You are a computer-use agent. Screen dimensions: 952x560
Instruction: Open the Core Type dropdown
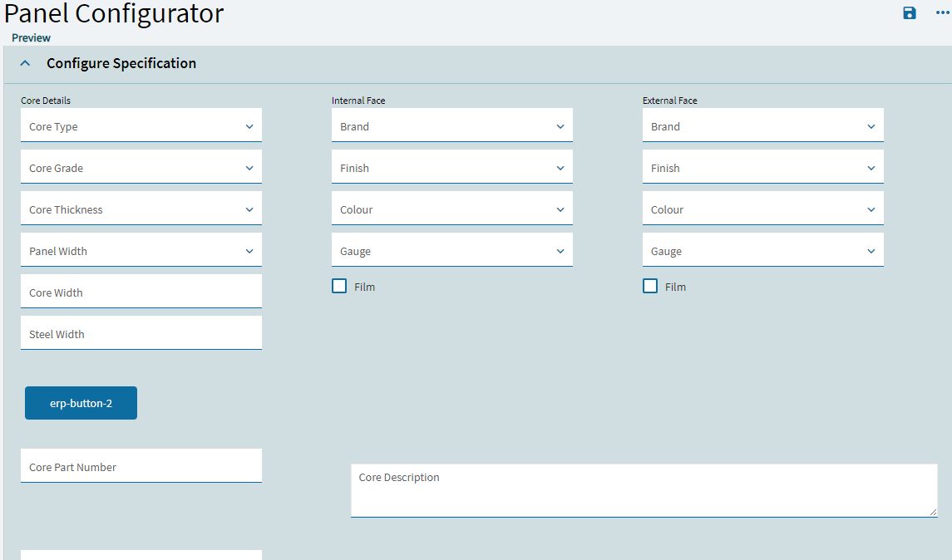point(141,125)
